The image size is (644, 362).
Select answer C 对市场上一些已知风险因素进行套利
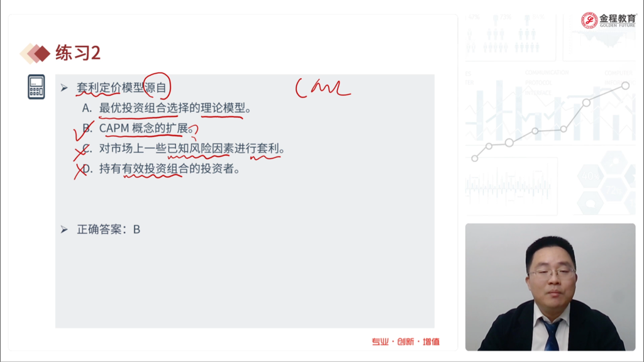point(183,148)
